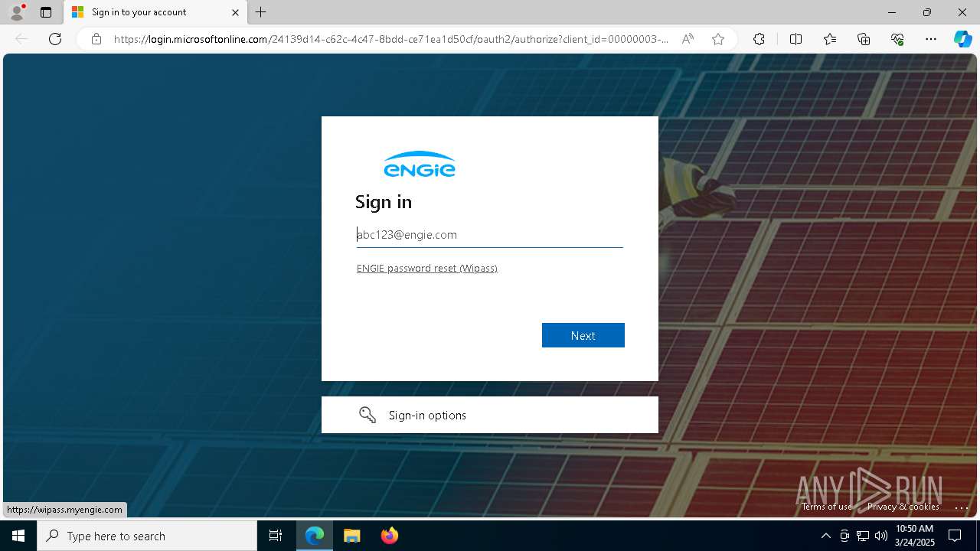Close the 'Sign in to your account' tab
This screenshot has width=980, height=551.
[x=235, y=12]
